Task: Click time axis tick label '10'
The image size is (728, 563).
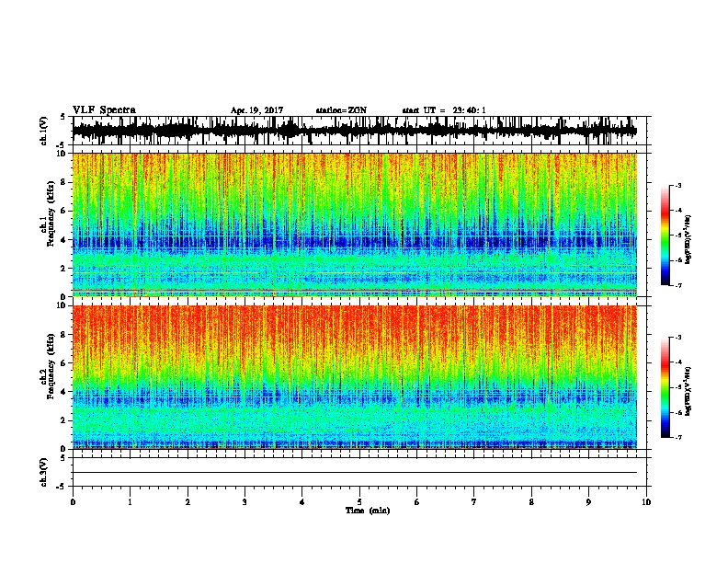Action: pyautogui.click(x=646, y=502)
